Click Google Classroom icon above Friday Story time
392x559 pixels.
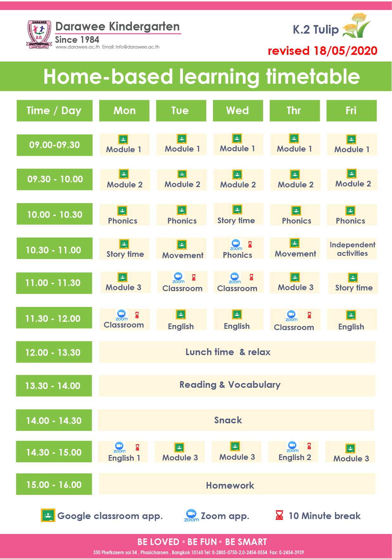tap(353, 277)
